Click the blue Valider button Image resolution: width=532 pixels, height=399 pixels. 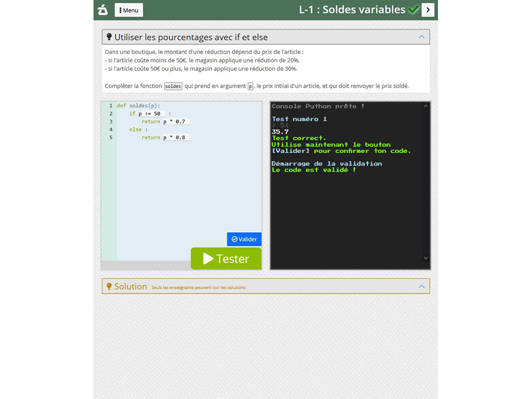(x=244, y=239)
